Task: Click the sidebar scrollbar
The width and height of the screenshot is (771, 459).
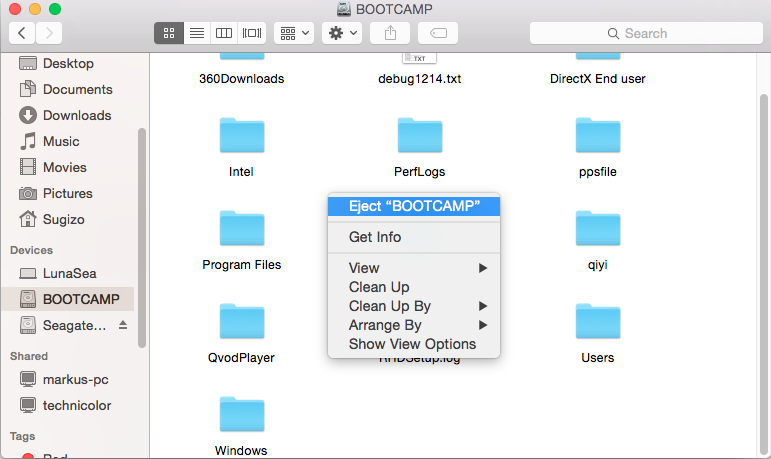Action: tap(142, 238)
